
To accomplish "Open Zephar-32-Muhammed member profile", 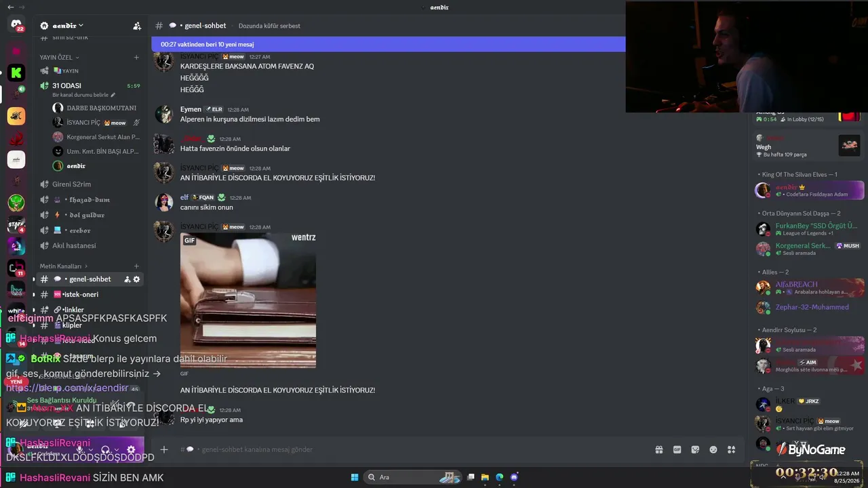I will [x=810, y=307].
